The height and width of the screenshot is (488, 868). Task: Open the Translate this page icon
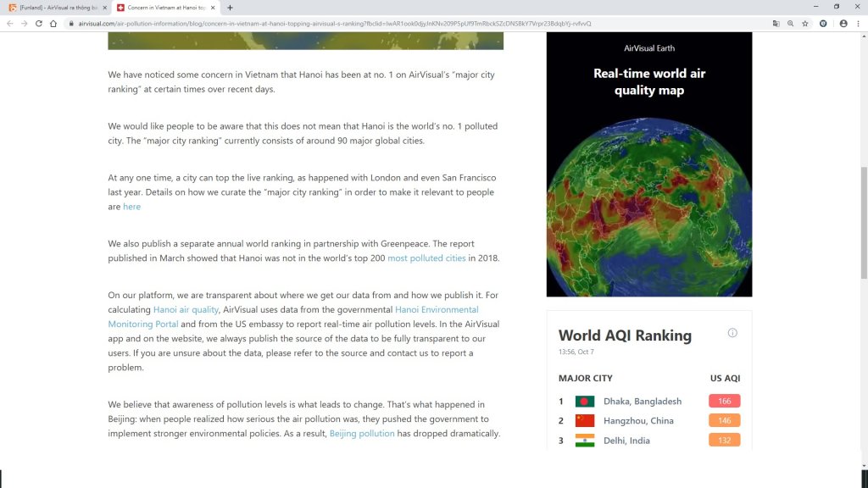pos(776,24)
